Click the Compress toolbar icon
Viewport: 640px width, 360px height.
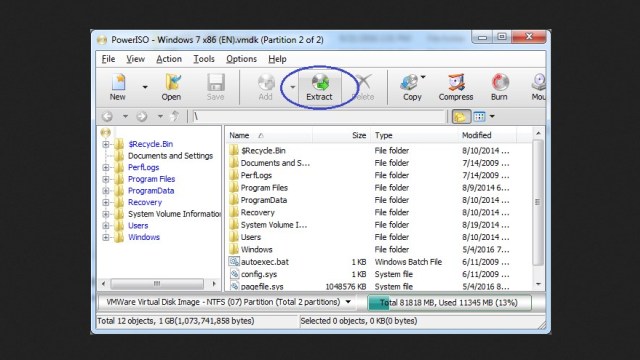click(456, 87)
